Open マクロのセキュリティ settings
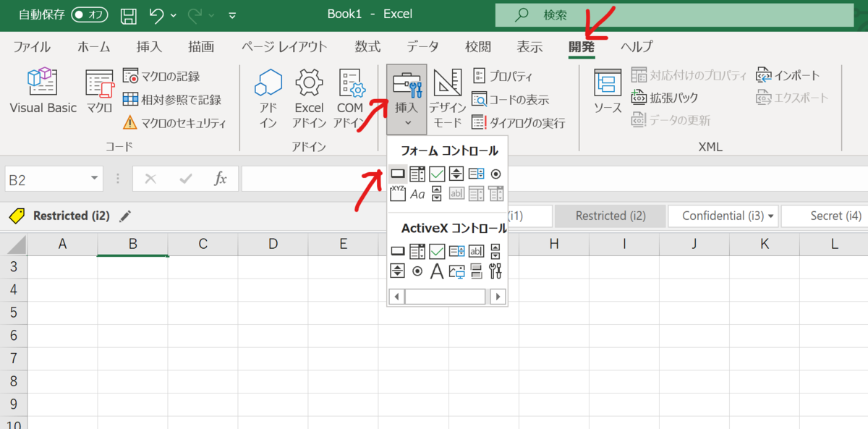Screen dimensions: 868x429 tap(174, 123)
